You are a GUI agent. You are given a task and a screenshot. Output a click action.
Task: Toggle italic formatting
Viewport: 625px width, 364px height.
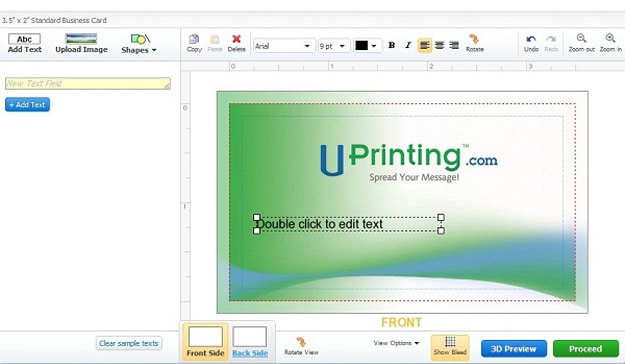(408, 45)
